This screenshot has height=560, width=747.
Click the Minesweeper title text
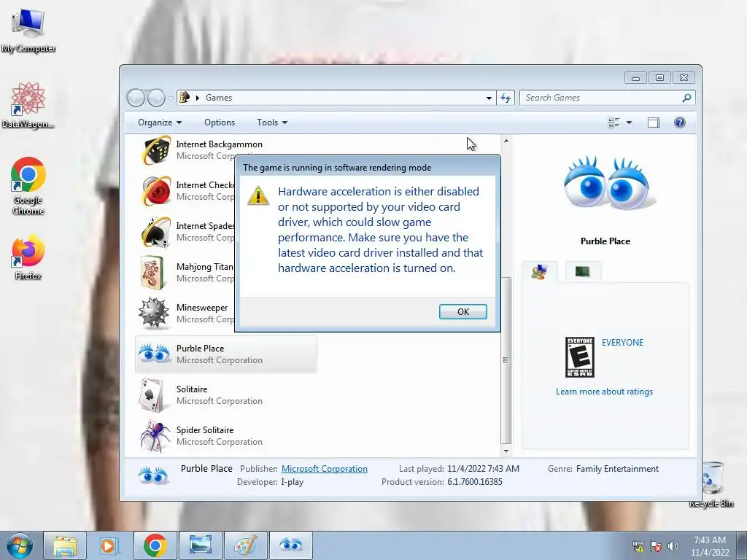202,308
